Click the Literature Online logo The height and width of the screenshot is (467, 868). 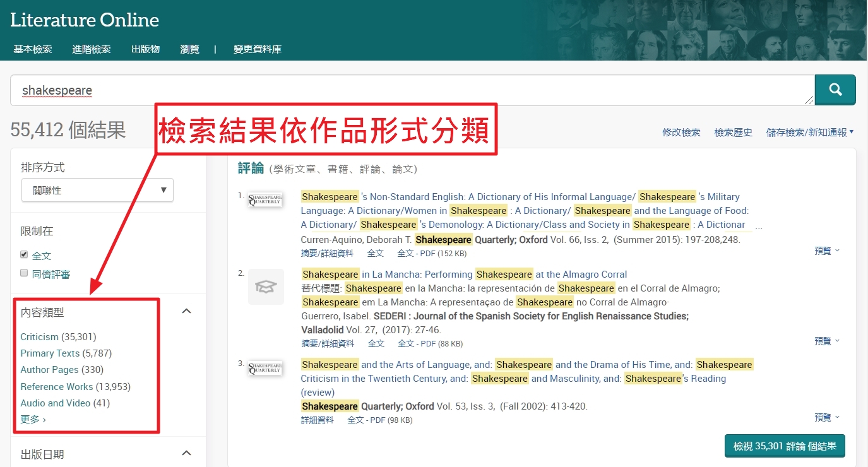click(85, 20)
